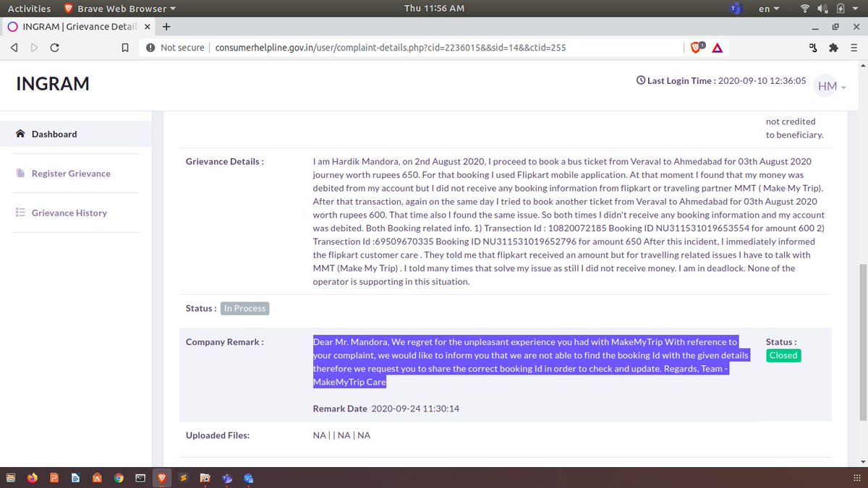868x488 pixels.
Task: Click the address bar URL
Action: click(391, 48)
